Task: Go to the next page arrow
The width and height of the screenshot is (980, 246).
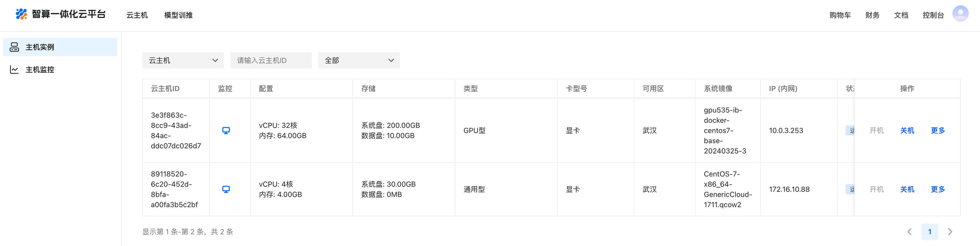Action: pyautogui.click(x=950, y=231)
